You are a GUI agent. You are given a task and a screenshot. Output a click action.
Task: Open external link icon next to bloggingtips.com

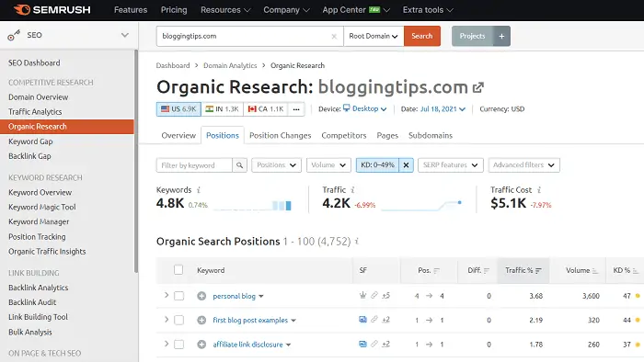point(478,87)
